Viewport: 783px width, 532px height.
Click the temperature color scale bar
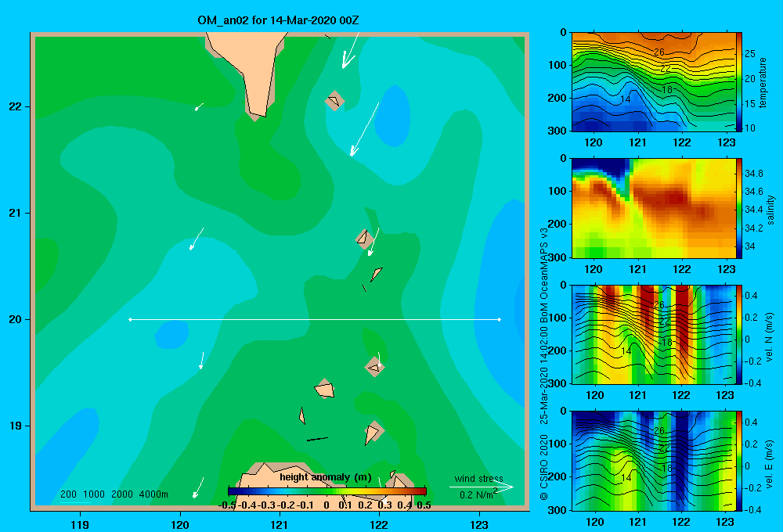point(739,82)
